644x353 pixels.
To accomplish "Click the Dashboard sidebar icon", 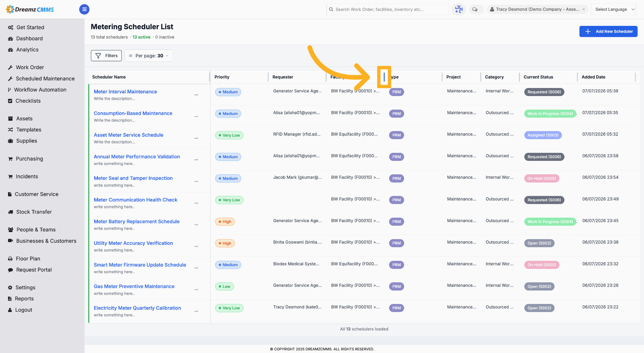I will point(10,39).
